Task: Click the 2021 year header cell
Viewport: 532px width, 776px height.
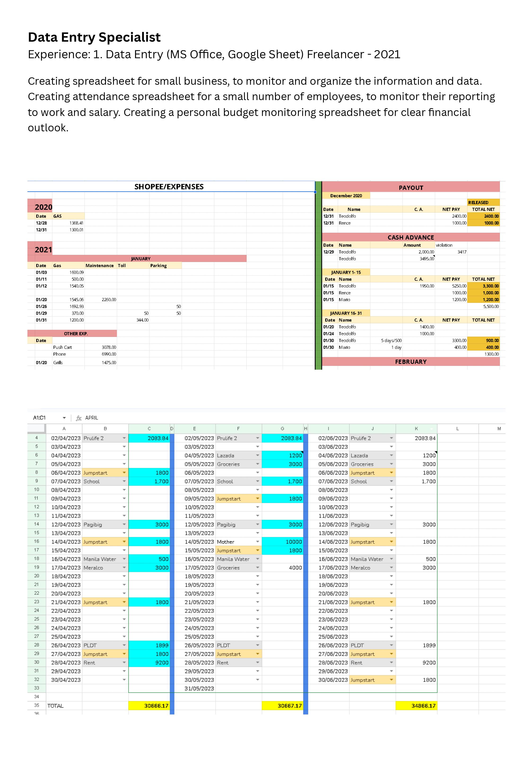Action: [x=40, y=249]
